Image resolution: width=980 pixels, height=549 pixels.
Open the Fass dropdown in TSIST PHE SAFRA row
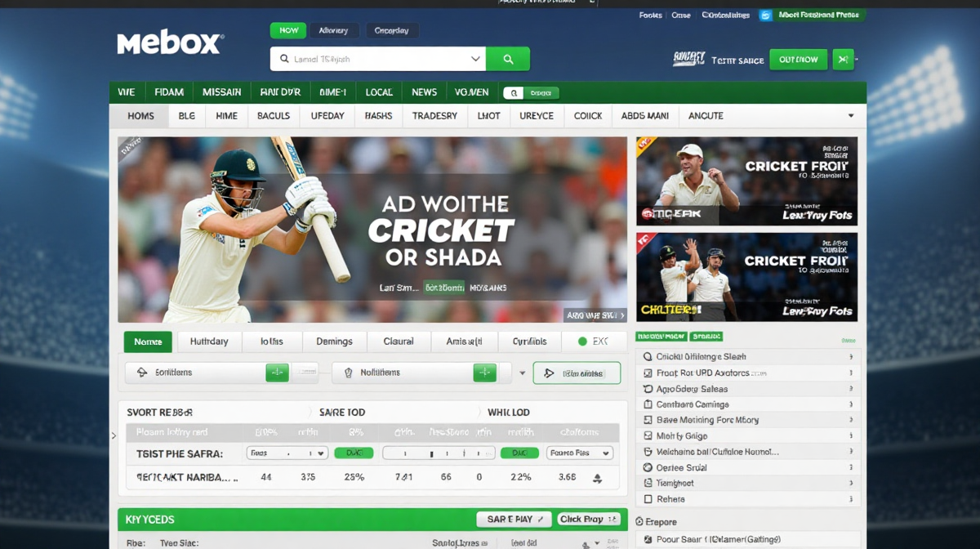287,453
